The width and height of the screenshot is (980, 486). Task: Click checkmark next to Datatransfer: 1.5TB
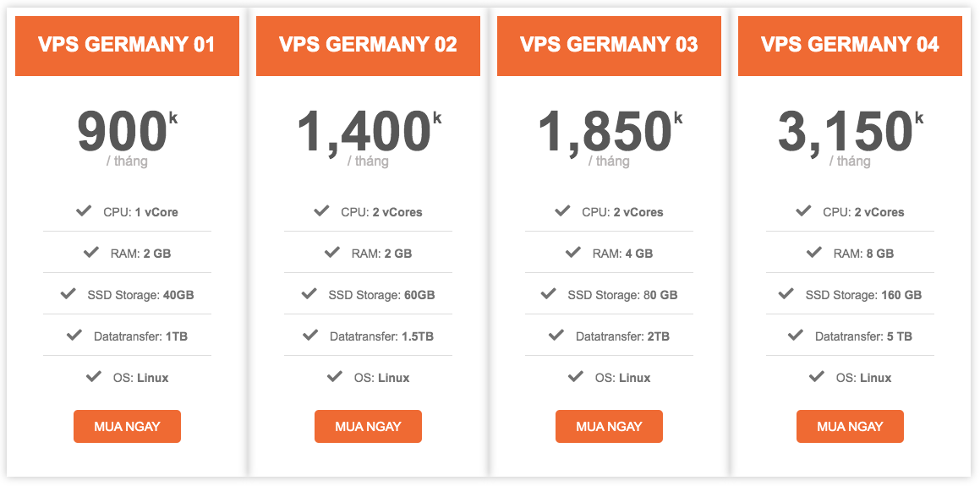point(310,336)
